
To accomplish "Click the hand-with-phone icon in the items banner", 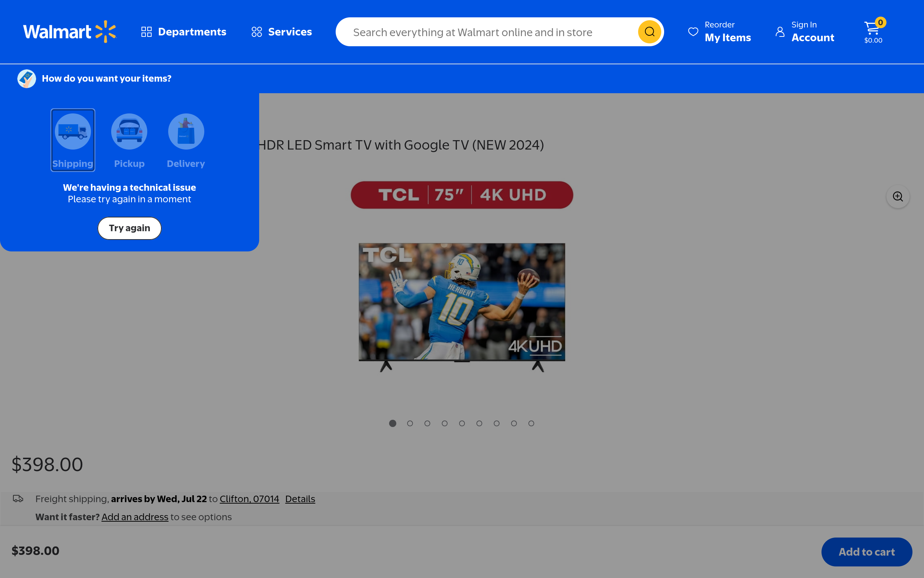I will pos(27,79).
